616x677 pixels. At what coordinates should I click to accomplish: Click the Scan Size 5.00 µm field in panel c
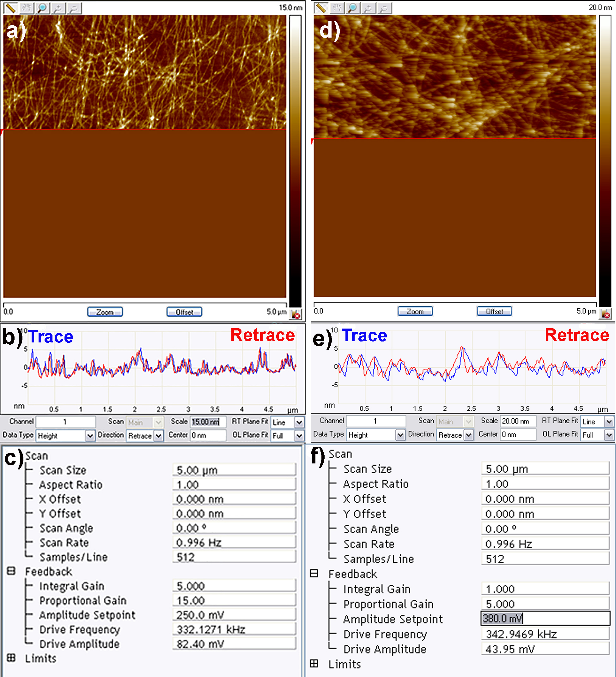234,470
